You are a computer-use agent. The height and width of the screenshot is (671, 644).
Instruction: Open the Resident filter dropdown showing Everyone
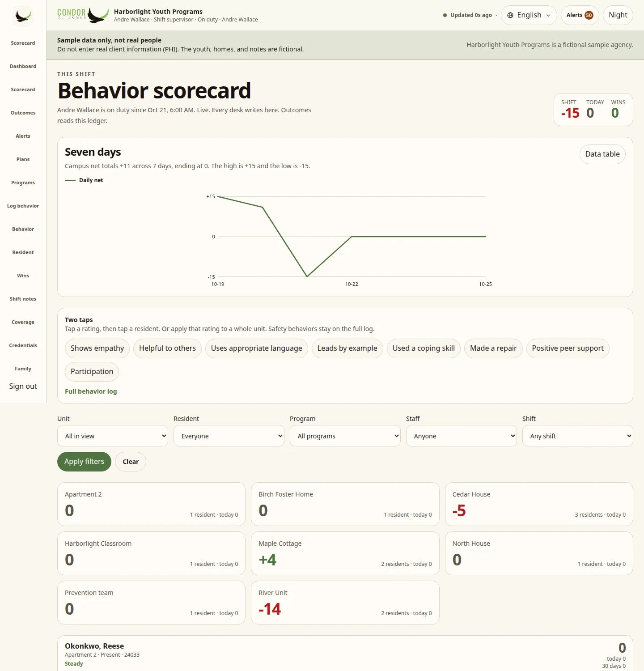(229, 436)
